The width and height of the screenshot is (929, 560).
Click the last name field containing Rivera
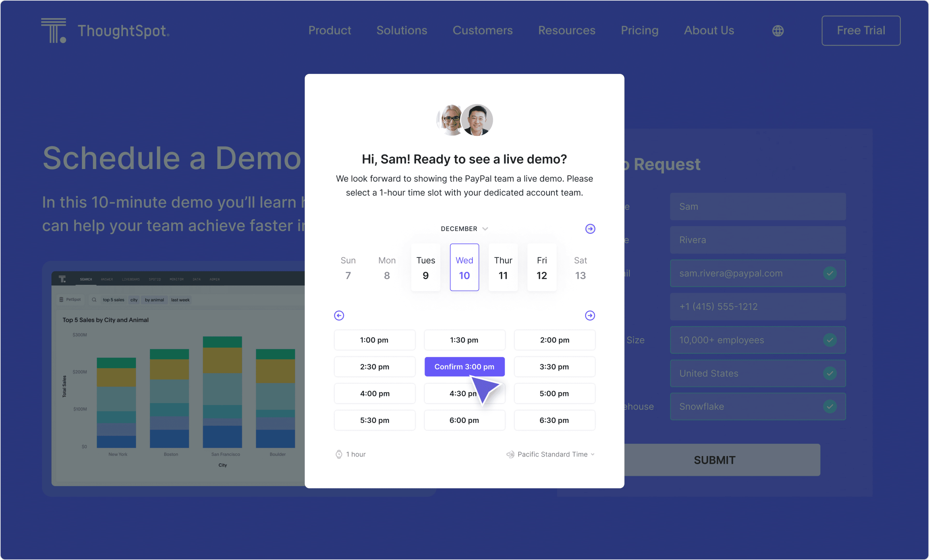tap(758, 240)
